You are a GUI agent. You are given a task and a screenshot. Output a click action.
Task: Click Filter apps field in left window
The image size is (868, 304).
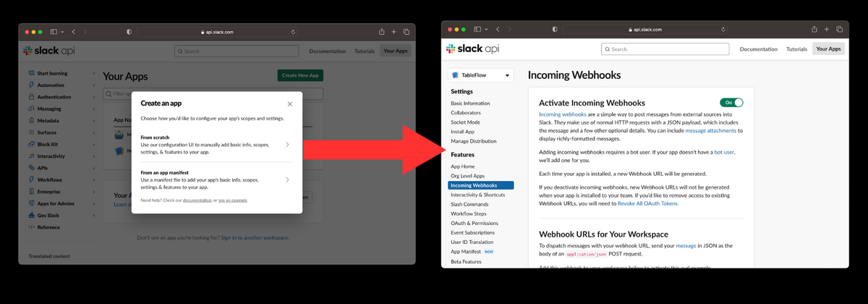pyautogui.click(x=213, y=93)
